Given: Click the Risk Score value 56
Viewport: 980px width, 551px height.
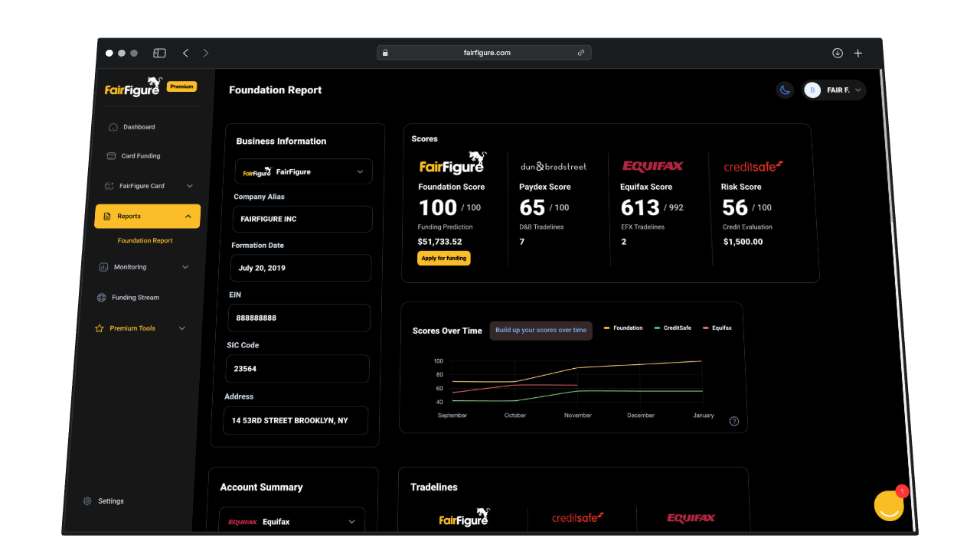Looking at the screenshot, I should [x=735, y=207].
